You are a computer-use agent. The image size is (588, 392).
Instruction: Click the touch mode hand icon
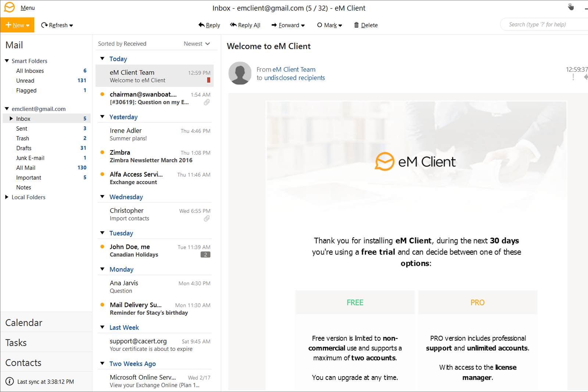tap(571, 7)
